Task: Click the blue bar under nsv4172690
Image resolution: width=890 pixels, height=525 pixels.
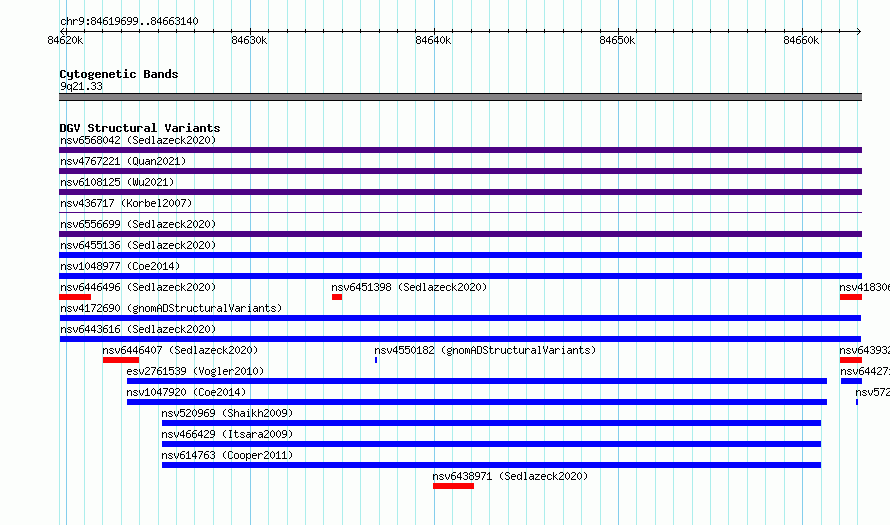Action: [460, 318]
